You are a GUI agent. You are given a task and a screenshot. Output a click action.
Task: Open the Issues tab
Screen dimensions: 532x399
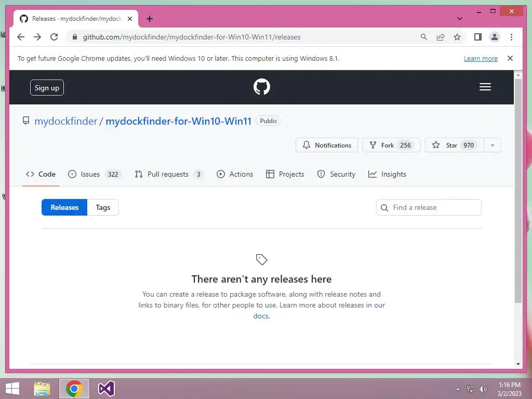pos(95,174)
